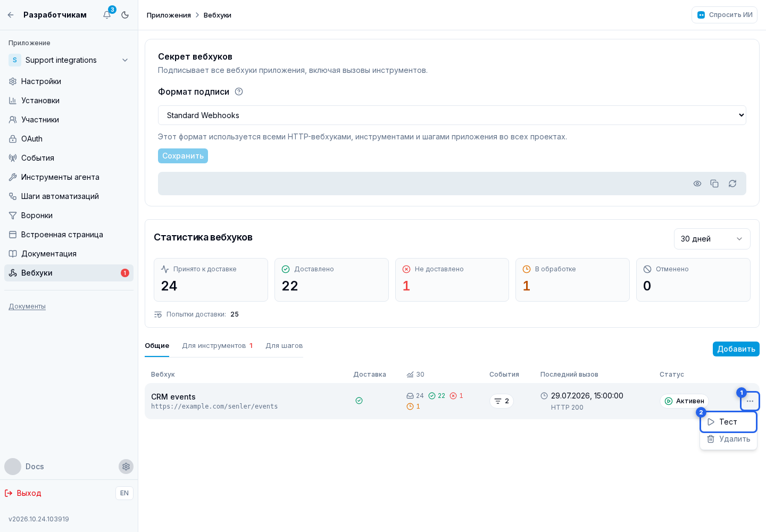This screenshot has height=532, width=766.
Task: Toggle dark mode moon icon
Action: point(125,15)
